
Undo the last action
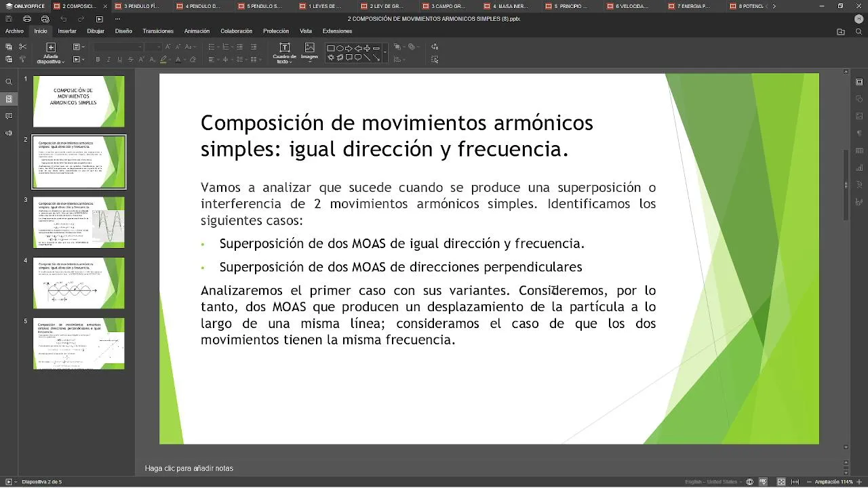(x=63, y=19)
